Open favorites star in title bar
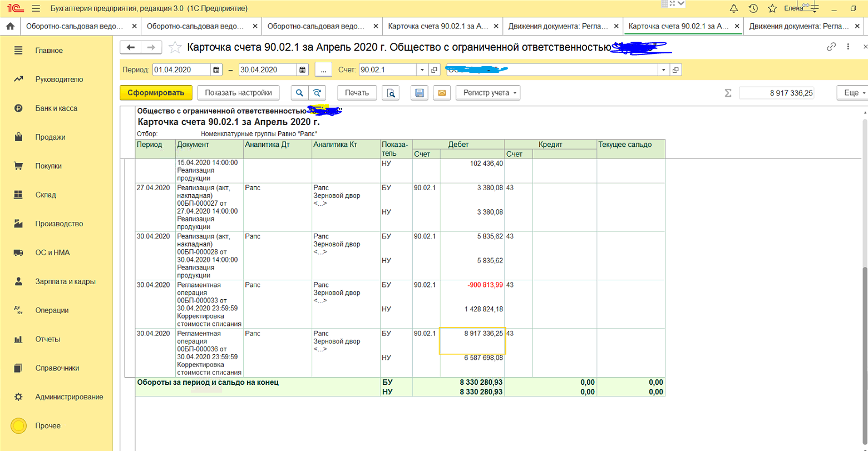 click(772, 8)
